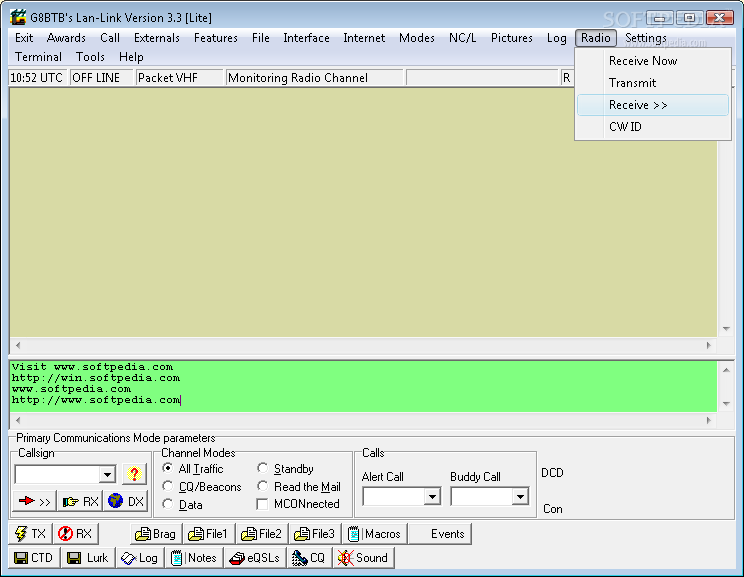
Task: Open File3 button
Action: point(315,534)
